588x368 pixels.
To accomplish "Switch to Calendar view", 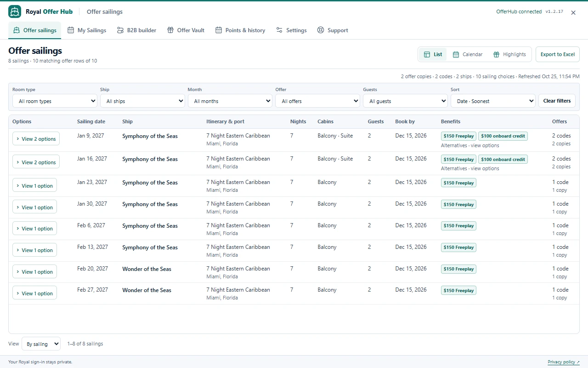I will [x=468, y=54].
